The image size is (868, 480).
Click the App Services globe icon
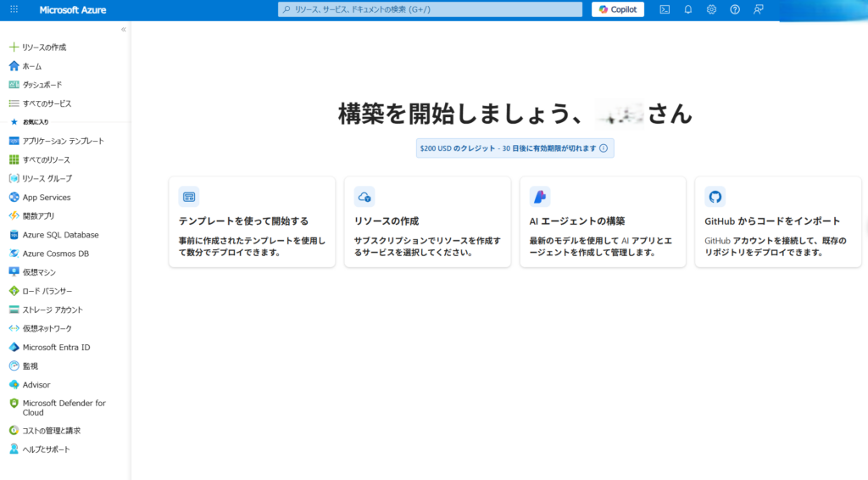pyautogui.click(x=14, y=197)
